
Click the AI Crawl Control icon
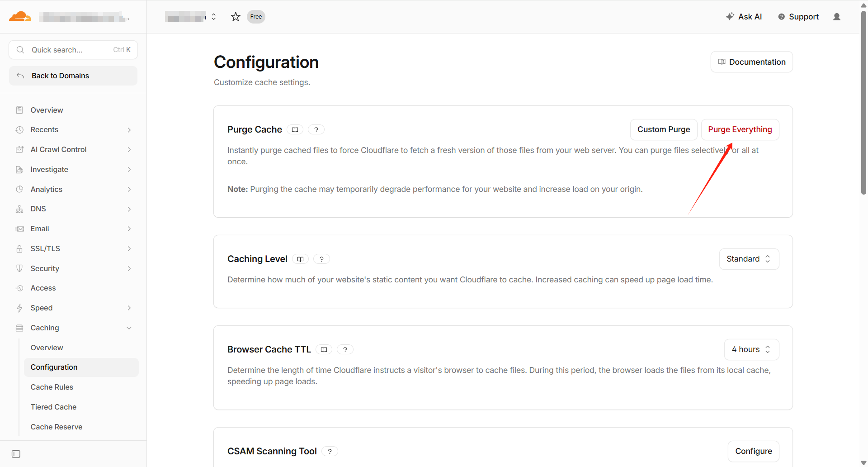point(19,149)
